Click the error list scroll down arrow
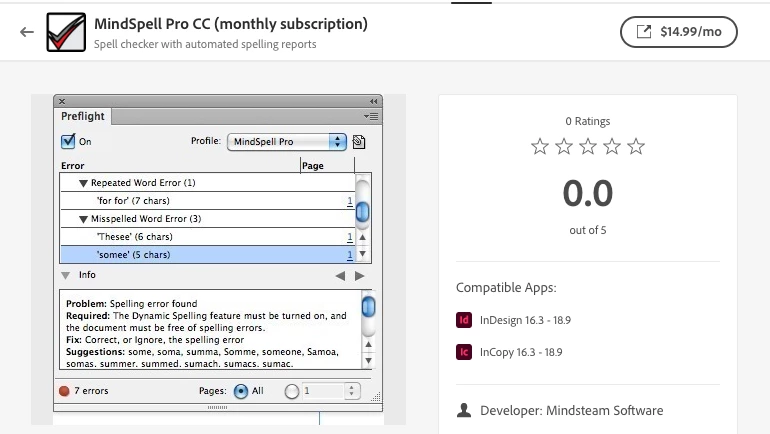This screenshot has width=770, height=434. pos(362,254)
